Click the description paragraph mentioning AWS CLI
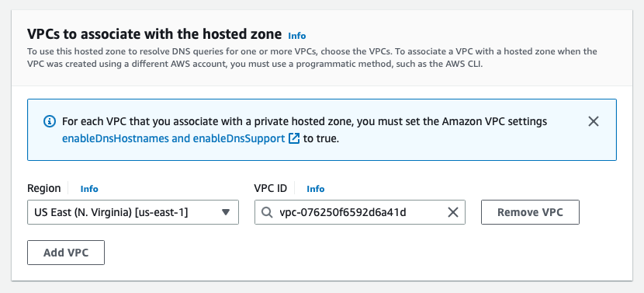 coord(312,58)
